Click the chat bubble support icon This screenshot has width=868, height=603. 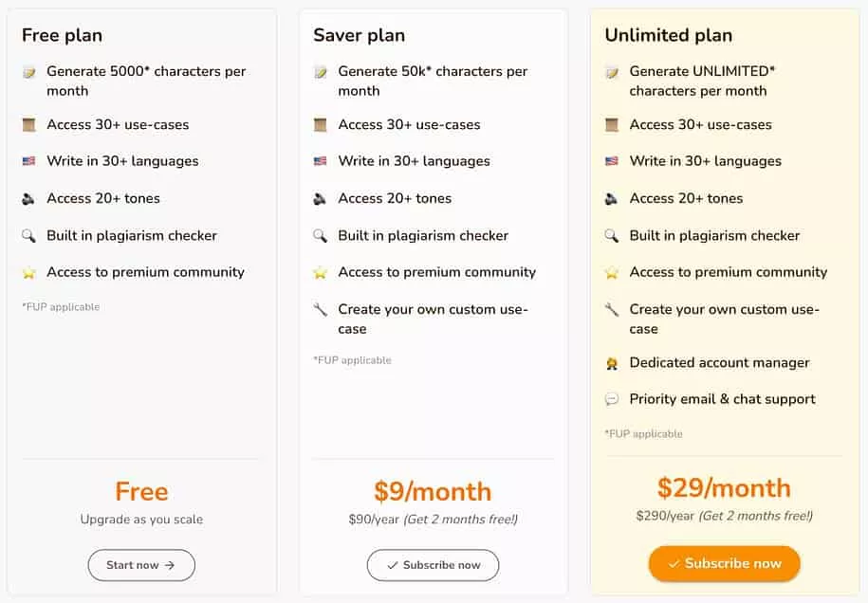[612, 400]
